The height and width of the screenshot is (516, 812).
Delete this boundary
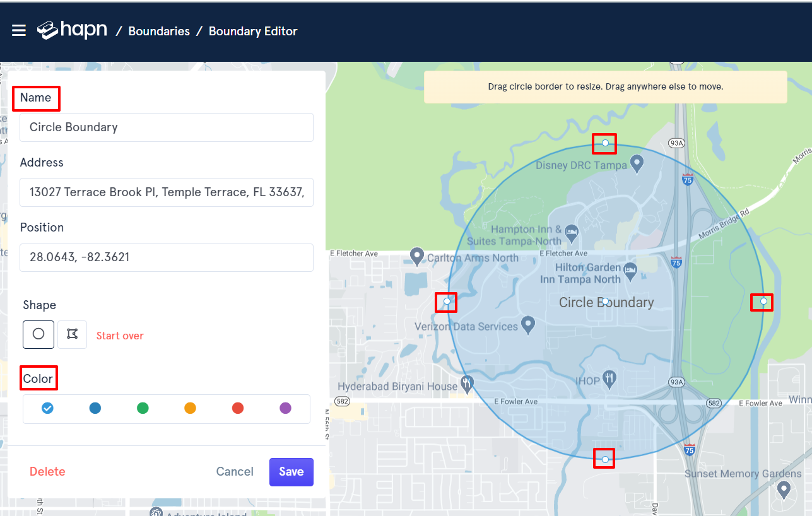point(47,472)
